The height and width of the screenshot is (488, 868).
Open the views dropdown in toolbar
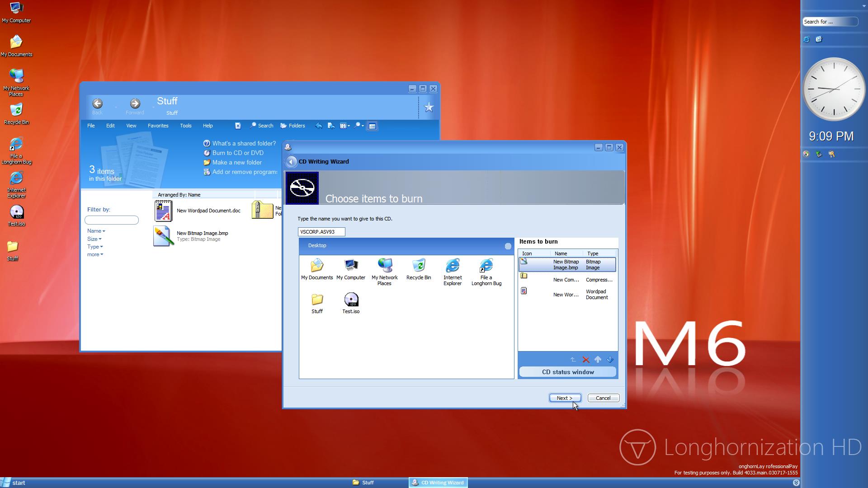[x=345, y=126]
